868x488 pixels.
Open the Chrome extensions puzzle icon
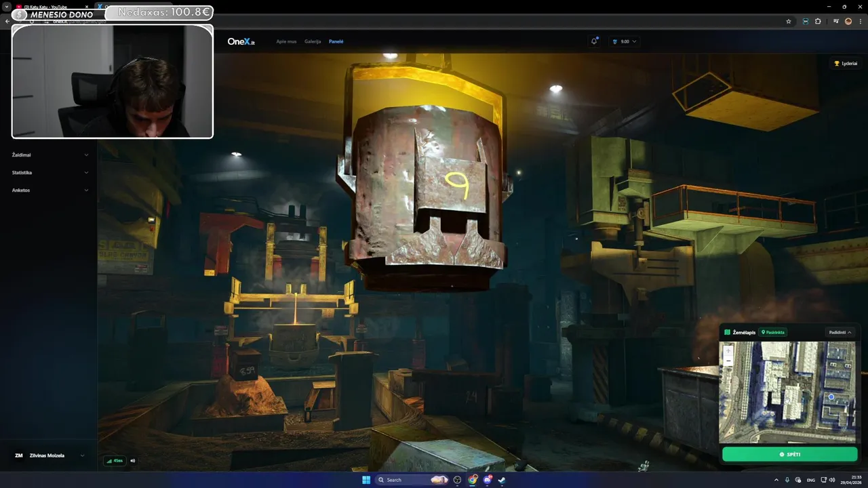[818, 21]
